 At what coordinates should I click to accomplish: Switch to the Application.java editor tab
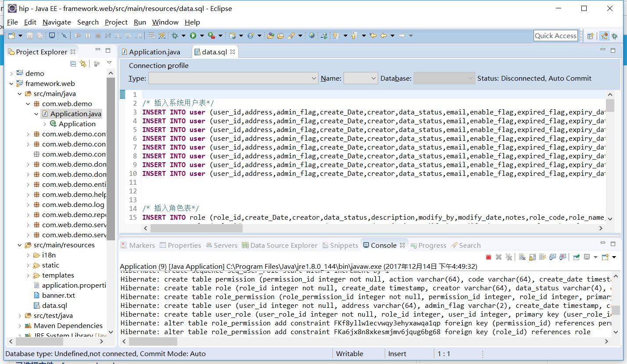pos(154,52)
